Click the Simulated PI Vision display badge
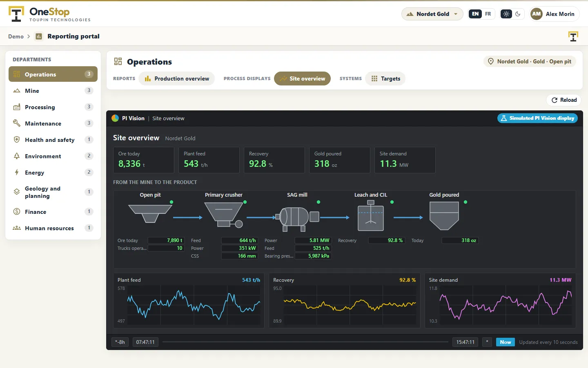The image size is (588, 368). pos(537,118)
